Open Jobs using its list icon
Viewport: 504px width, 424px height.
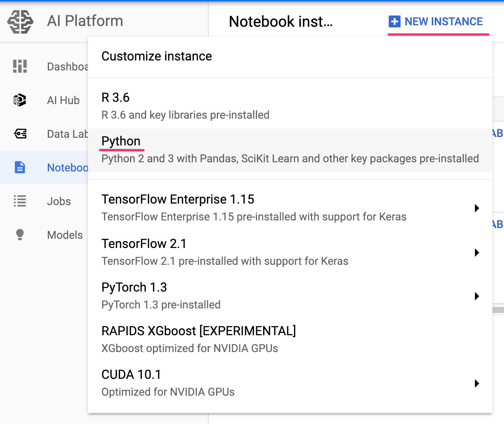click(x=20, y=201)
